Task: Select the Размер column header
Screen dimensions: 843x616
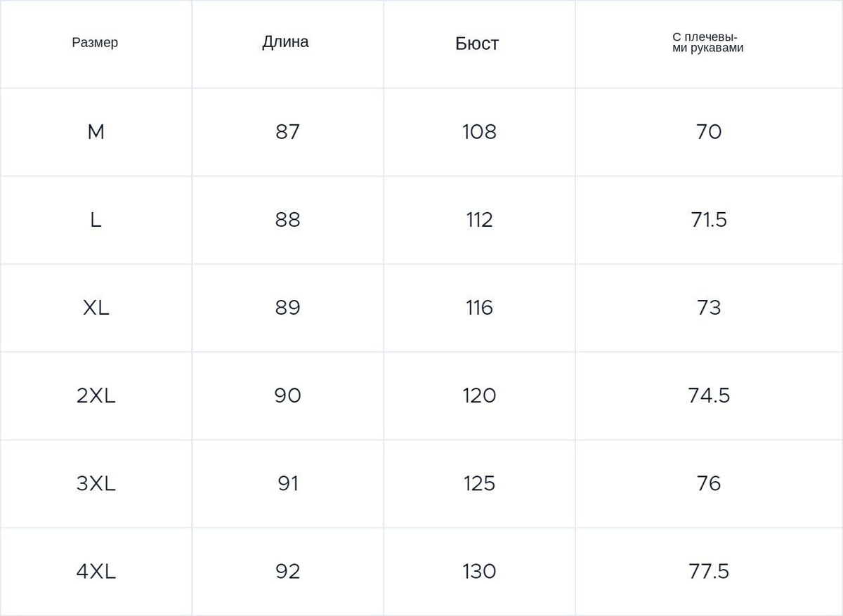Action: coord(95,43)
